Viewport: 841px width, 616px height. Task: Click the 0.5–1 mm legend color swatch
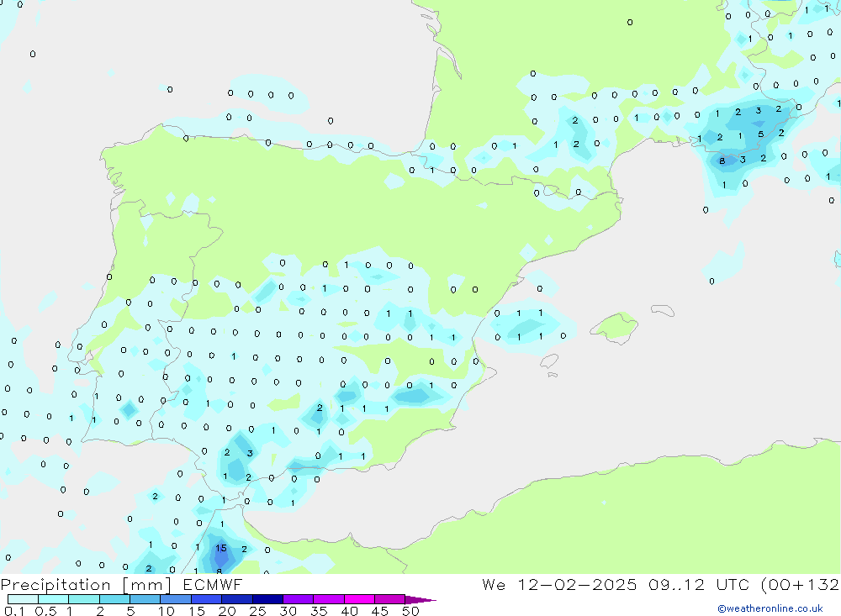click(x=54, y=599)
